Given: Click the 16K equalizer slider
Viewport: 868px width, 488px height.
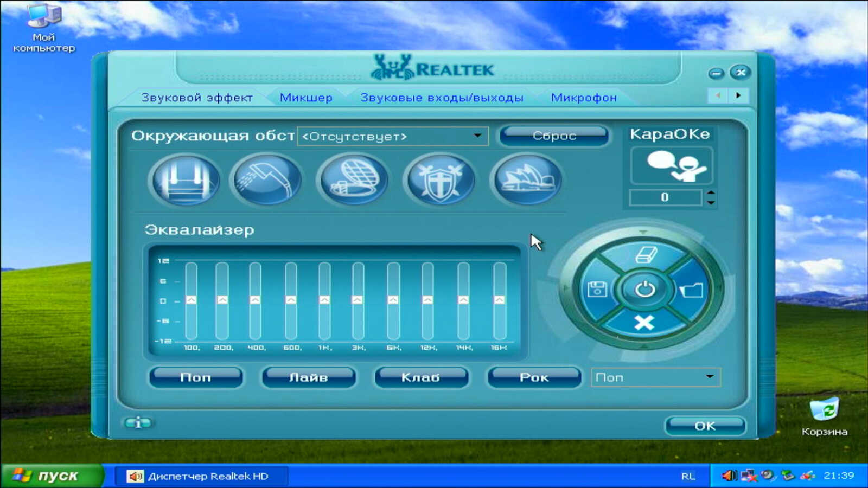Looking at the screenshot, I should (x=500, y=300).
